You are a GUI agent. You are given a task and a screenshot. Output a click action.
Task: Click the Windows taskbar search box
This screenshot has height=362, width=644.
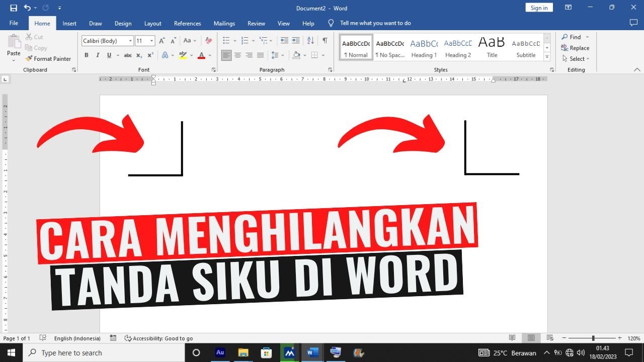[x=104, y=352]
